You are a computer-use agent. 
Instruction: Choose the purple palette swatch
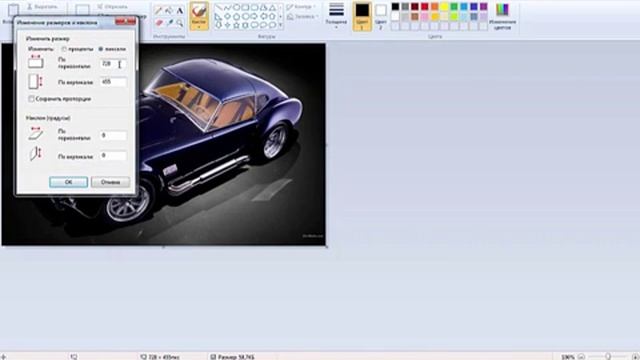(483, 7)
